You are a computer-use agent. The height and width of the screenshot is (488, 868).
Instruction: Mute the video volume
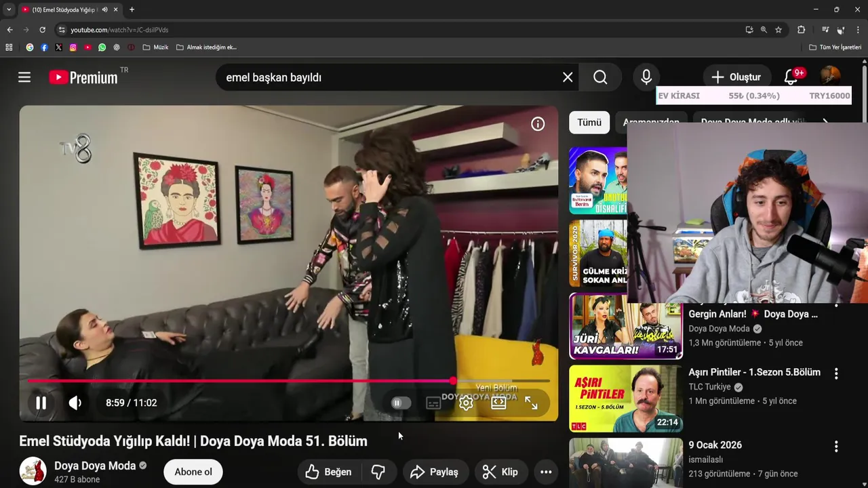pyautogui.click(x=75, y=403)
